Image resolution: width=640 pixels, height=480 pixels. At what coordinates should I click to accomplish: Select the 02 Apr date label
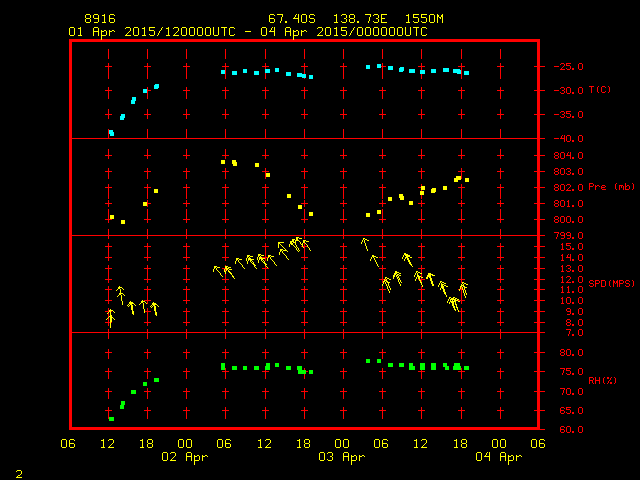(x=186, y=457)
